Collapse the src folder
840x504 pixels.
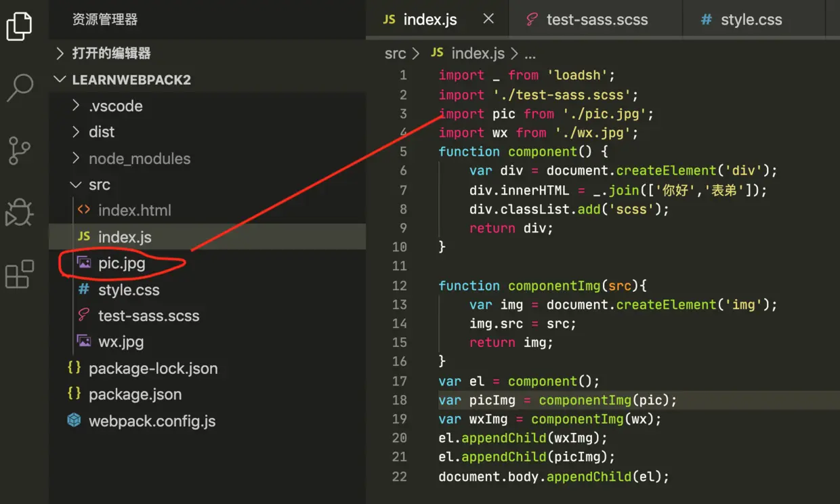pos(76,184)
